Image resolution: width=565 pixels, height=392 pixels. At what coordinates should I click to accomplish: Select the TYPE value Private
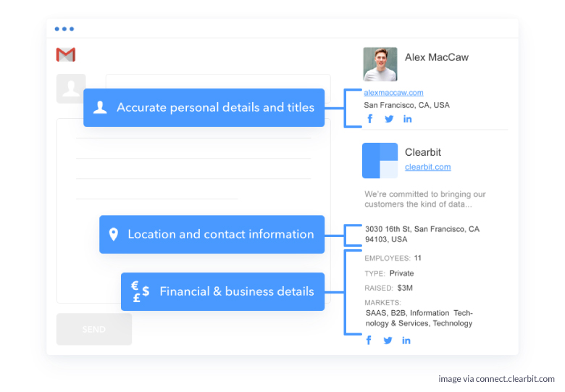tap(401, 273)
